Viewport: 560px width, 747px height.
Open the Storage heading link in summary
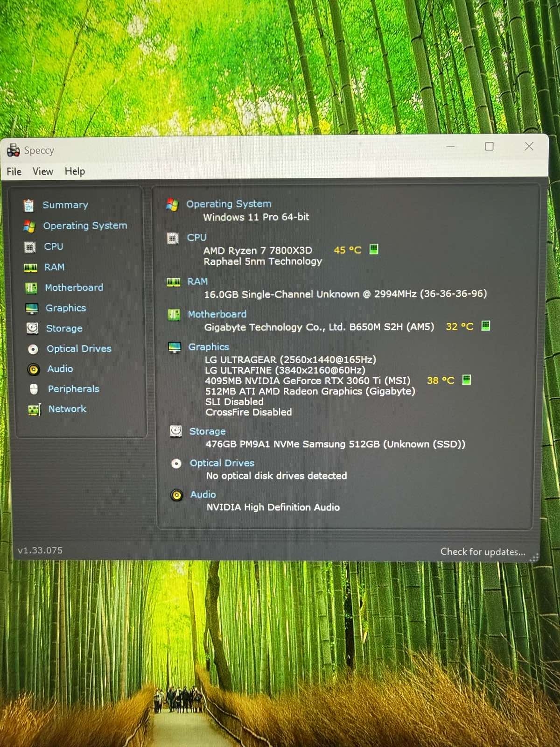(208, 431)
